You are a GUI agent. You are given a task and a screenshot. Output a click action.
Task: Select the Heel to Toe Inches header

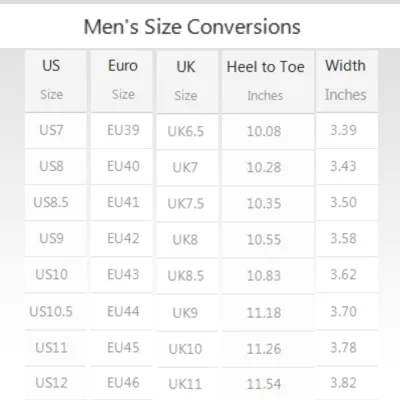point(268,81)
